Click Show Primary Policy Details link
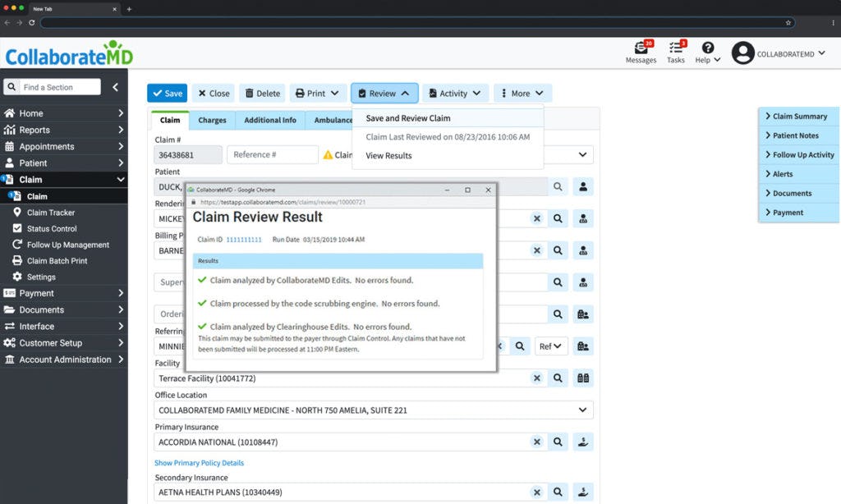Screen dimensions: 841x504 [199, 463]
